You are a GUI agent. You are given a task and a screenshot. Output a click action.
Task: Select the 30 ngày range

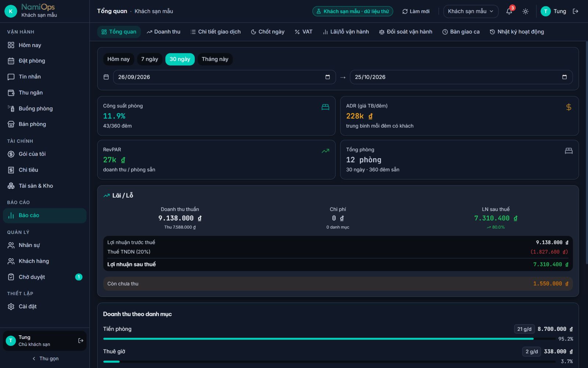(180, 59)
